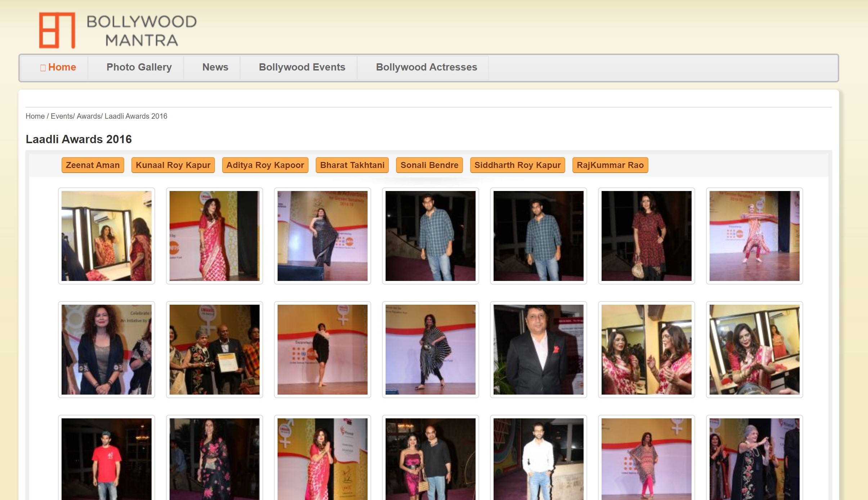Open first photo of man in checked shirt

[x=431, y=236]
